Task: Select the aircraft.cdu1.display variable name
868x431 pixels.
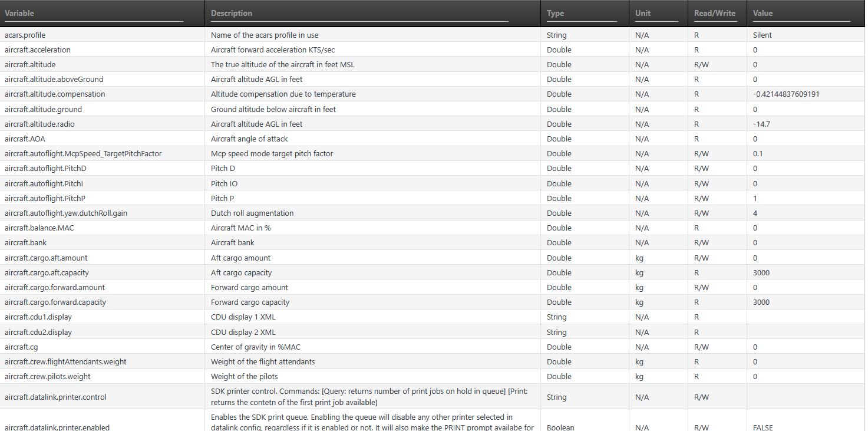Action: pos(38,317)
